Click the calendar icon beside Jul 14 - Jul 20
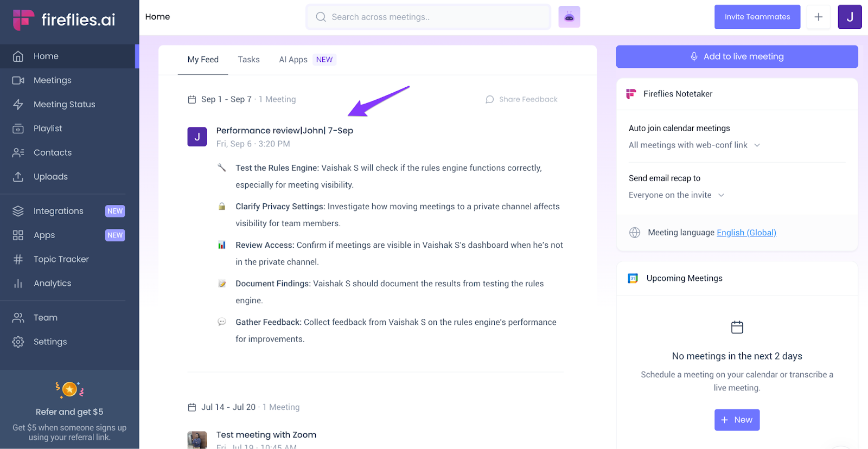The width and height of the screenshot is (868, 449). (192, 407)
